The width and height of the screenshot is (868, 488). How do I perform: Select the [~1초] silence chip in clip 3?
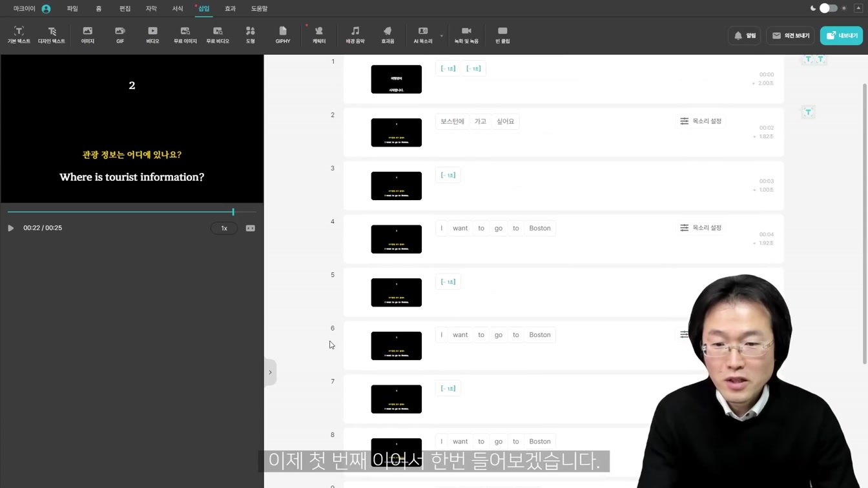(448, 175)
